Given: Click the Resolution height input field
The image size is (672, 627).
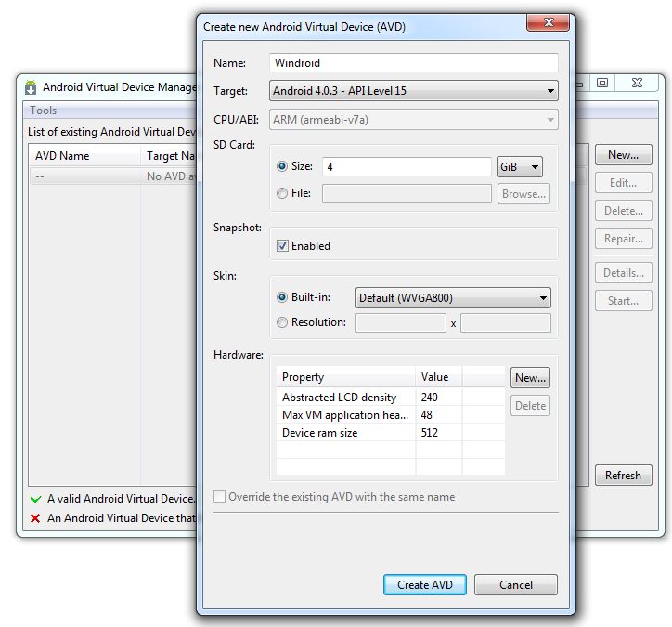Looking at the screenshot, I should click(x=506, y=323).
